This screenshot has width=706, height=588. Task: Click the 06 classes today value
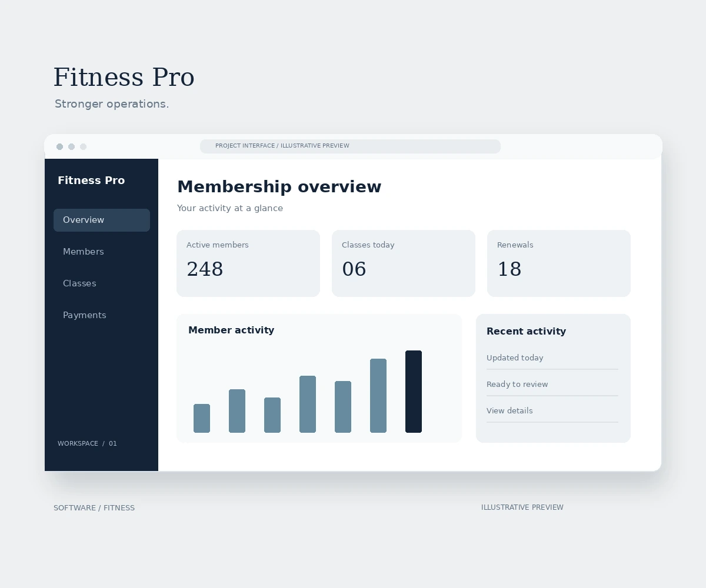(x=354, y=269)
